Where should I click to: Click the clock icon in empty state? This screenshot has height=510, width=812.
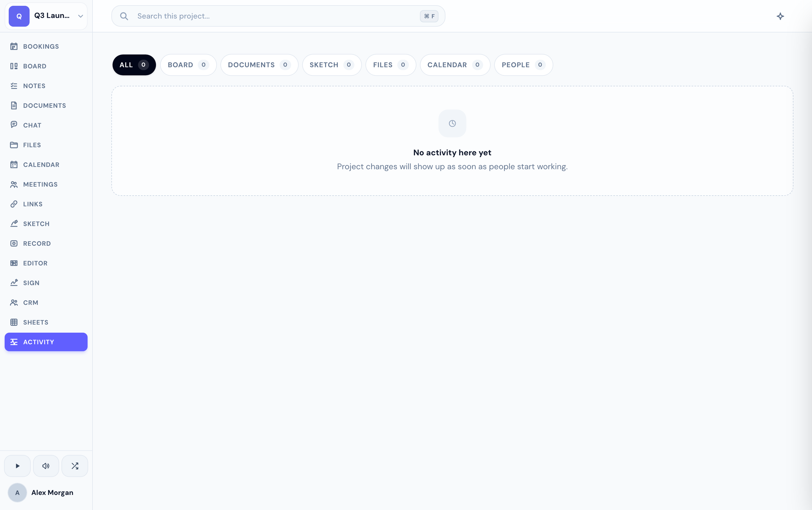452,123
